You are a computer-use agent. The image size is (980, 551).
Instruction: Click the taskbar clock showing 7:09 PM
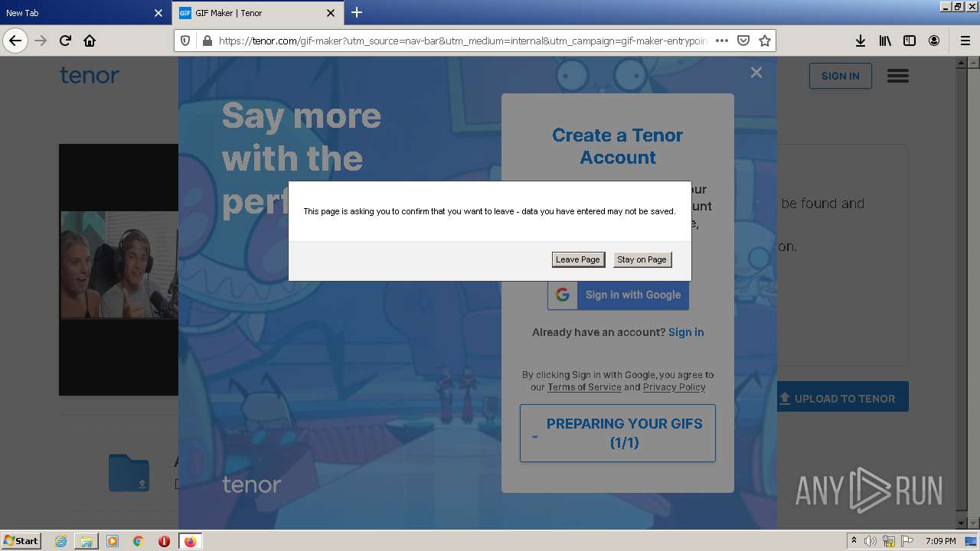tap(940, 541)
